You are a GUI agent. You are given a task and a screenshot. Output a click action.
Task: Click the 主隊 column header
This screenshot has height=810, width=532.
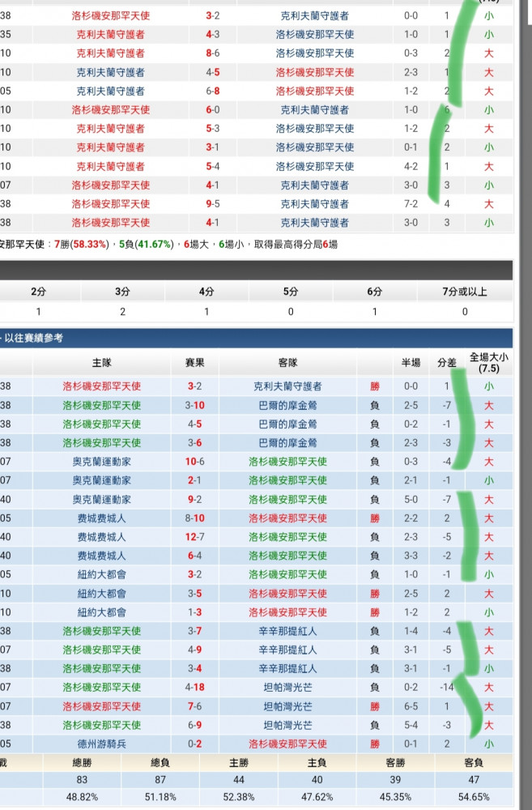pos(102,363)
